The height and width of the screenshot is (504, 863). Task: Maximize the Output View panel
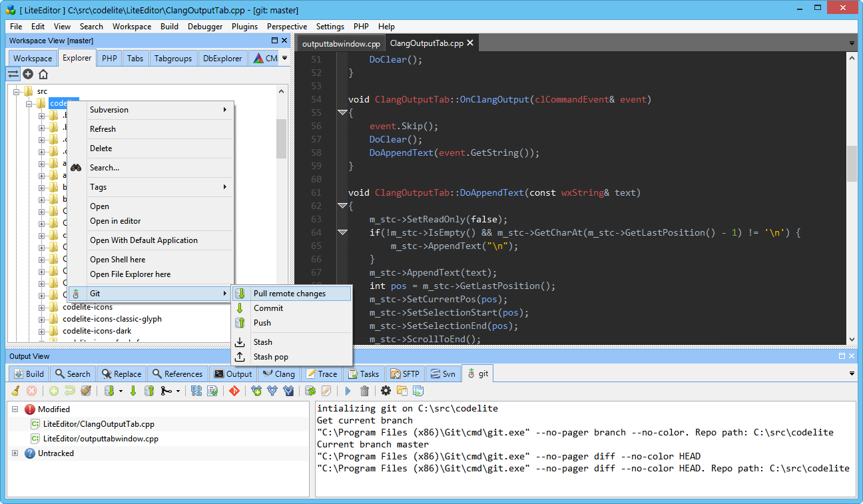pos(842,356)
